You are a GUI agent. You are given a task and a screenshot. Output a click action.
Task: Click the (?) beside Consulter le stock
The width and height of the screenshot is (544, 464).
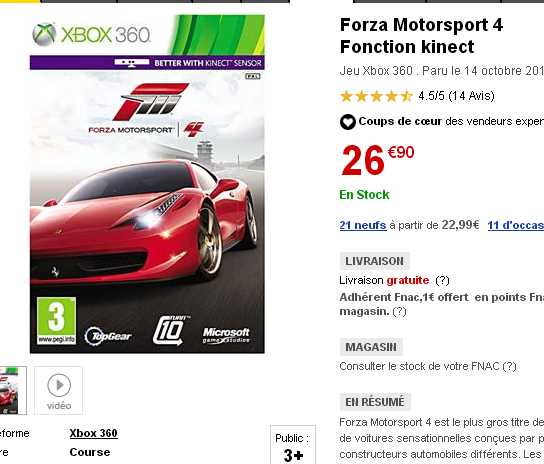coord(509,366)
